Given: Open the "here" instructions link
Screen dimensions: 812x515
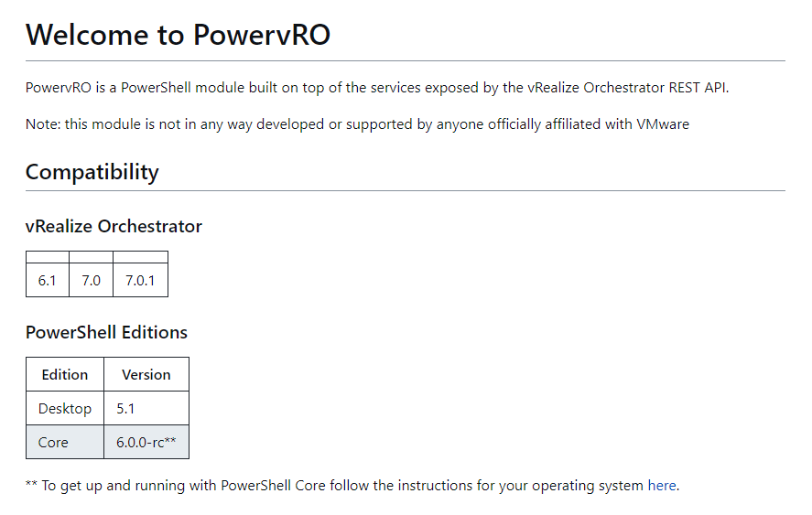Looking at the screenshot, I should pyautogui.click(x=662, y=486).
